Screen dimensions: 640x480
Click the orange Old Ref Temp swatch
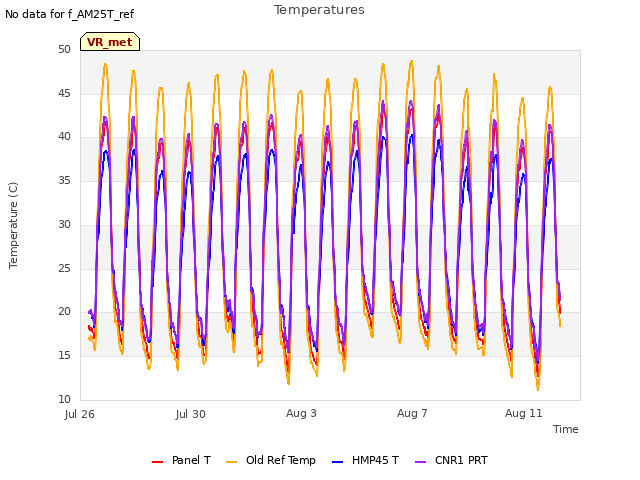231,462
